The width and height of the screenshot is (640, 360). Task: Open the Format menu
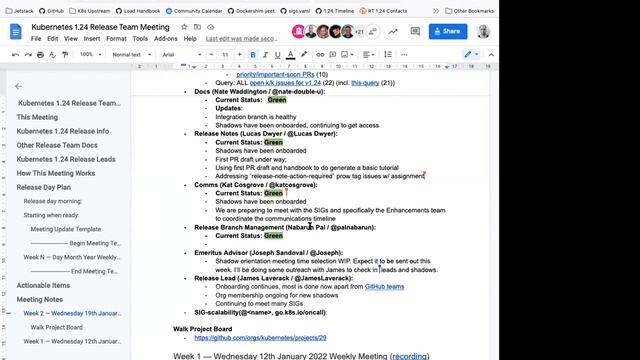pyautogui.click(x=116, y=39)
